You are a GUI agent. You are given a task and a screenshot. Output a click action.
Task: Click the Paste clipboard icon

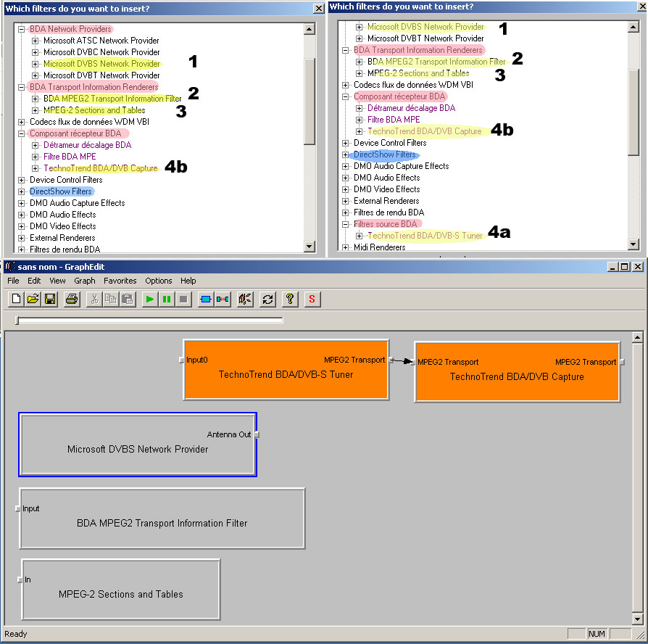tap(128, 299)
